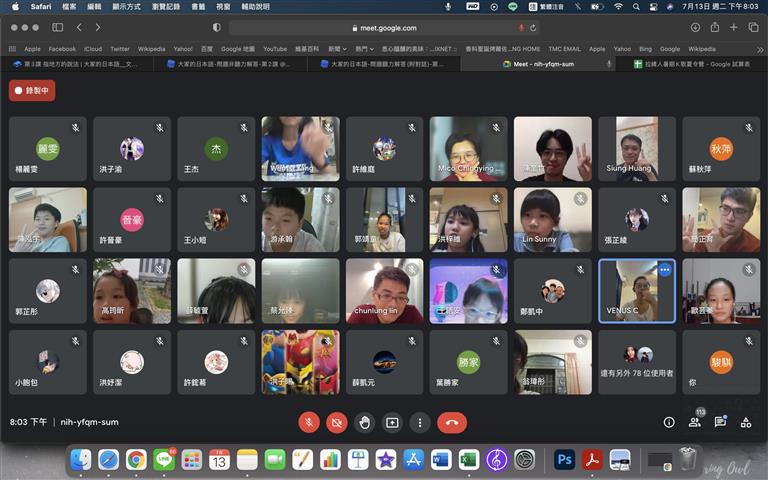Show Safari downloads
The image size is (768, 480).
tap(695, 27)
